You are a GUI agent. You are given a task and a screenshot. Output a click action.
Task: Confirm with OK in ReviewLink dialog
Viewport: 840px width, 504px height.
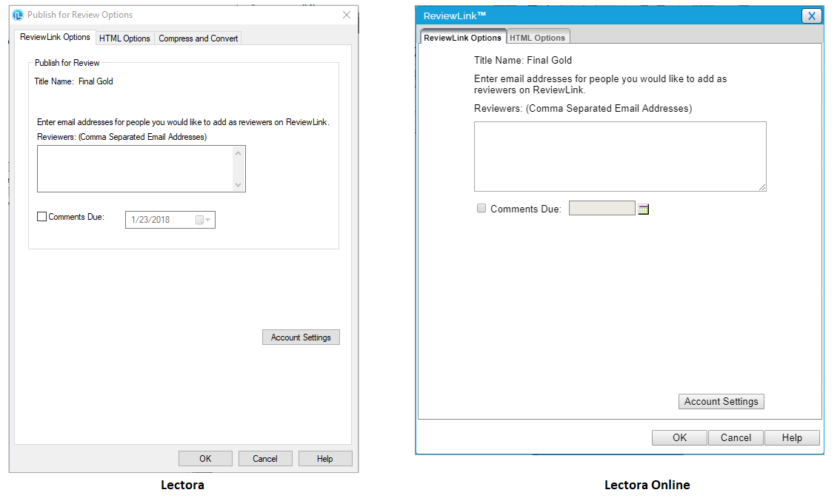[679, 437]
